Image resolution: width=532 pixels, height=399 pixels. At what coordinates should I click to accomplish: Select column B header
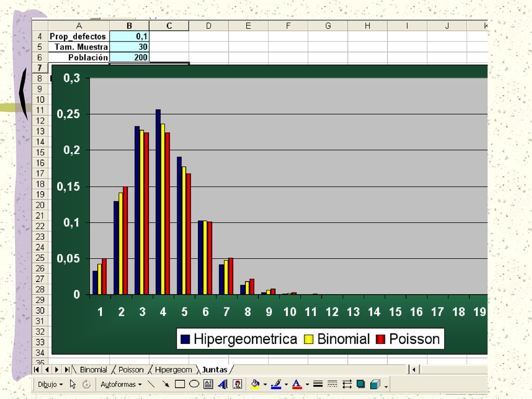point(129,26)
